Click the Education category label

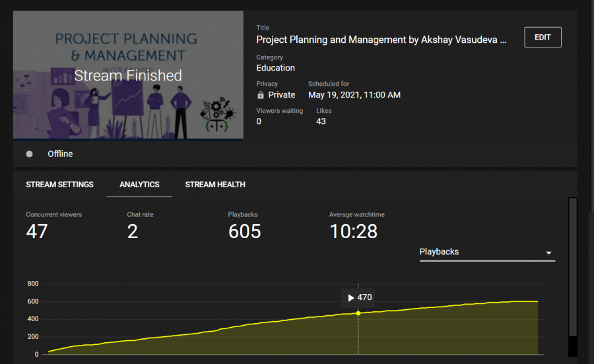point(275,68)
